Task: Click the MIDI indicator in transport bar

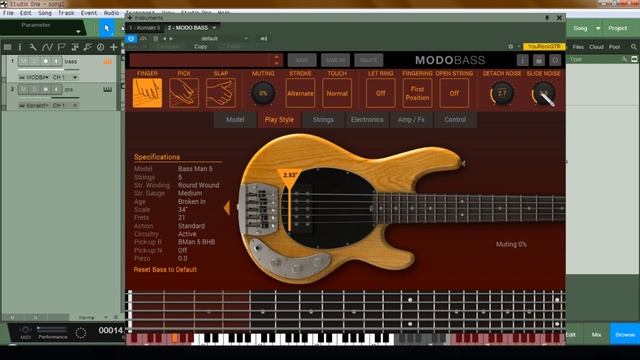Action: pos(25,332)
